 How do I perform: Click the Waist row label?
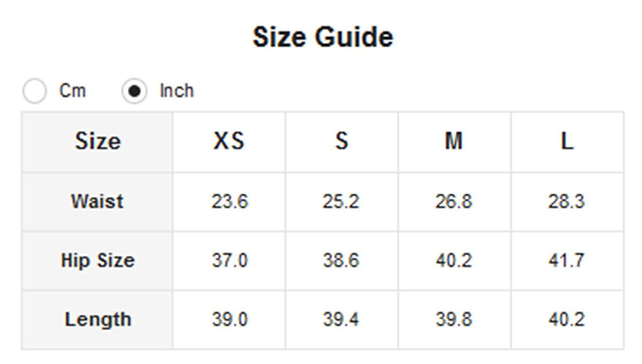[x=97, y=202]
